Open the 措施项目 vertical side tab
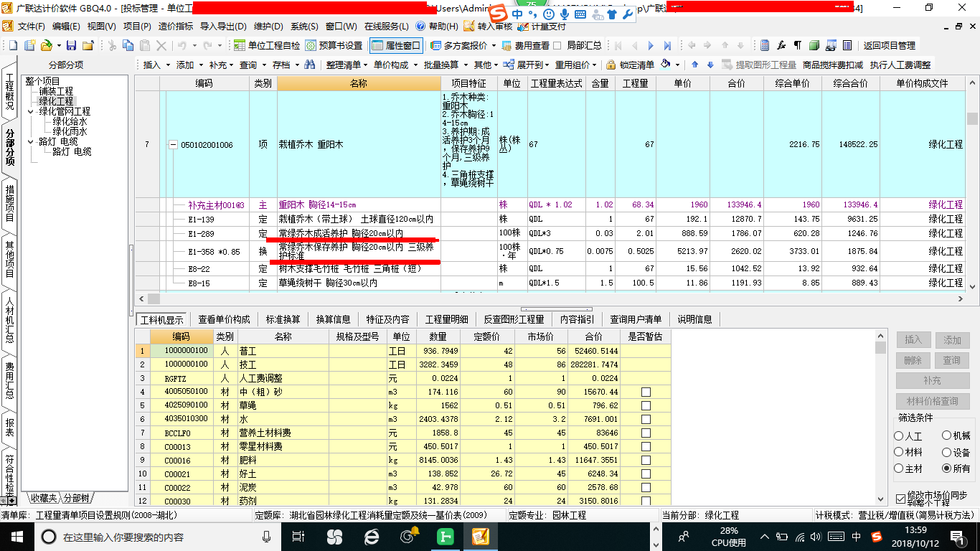Image resolution: width=980 pixels, height=551 pixels. (x=9, y=203)
